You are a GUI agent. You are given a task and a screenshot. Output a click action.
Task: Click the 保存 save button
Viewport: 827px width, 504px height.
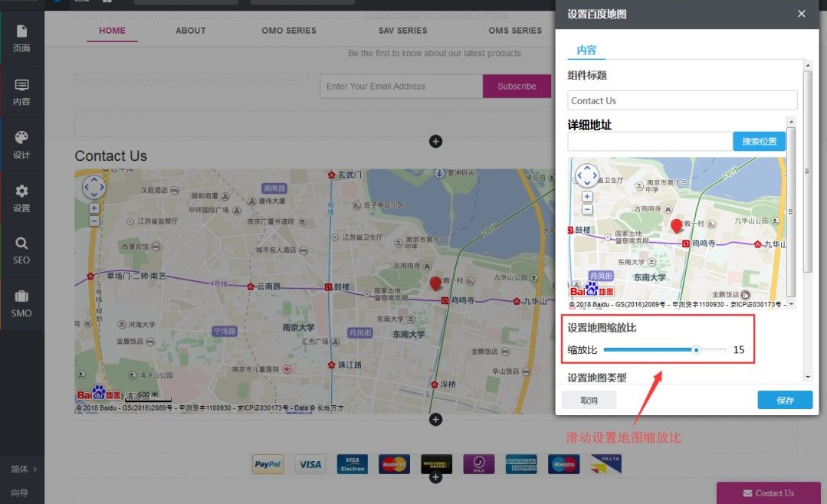pos(785,400)
